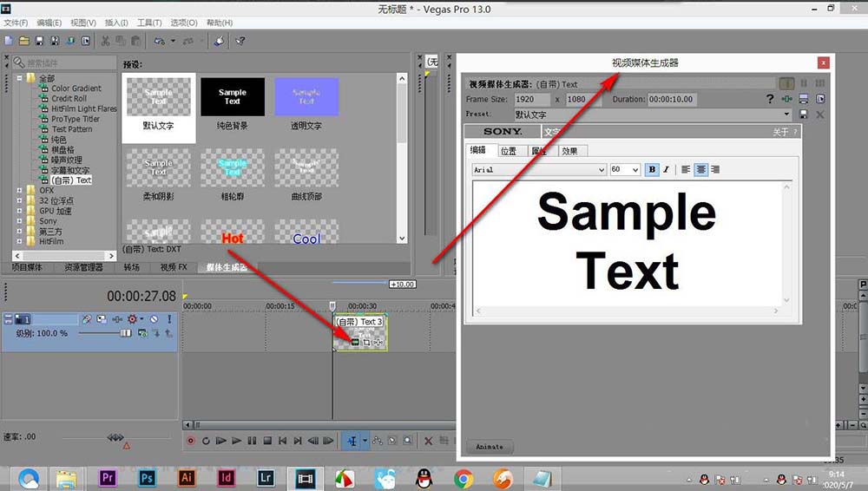Toggle bypass motion blur on track 1

pos(87,319)
